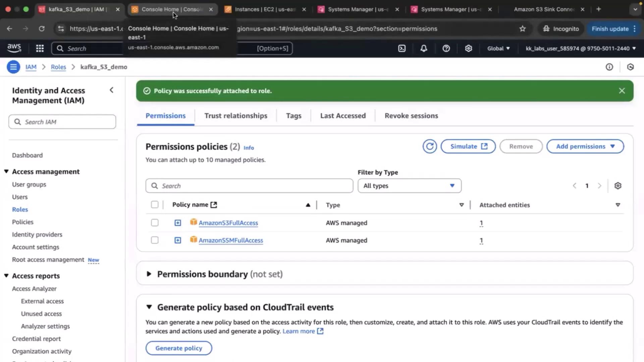Open console settings gear in top bar
Viewport: 644px width, 362px height.
(x=469, y=48)
